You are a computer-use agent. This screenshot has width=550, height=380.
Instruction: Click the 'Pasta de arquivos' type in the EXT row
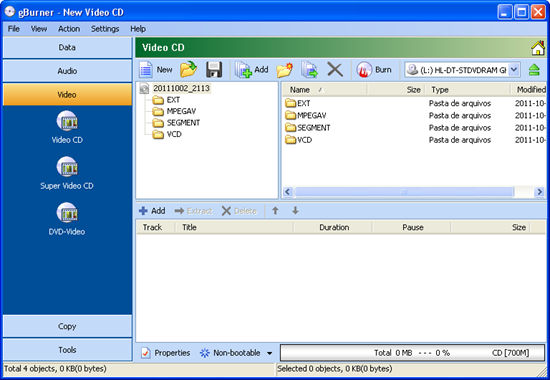(x=460, y=103)
